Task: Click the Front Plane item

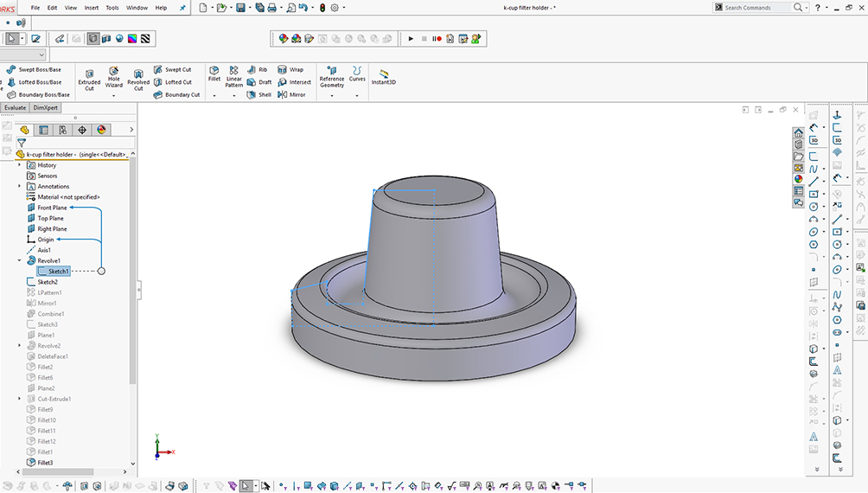Action: pyautogui.click(x=52, y=208)
